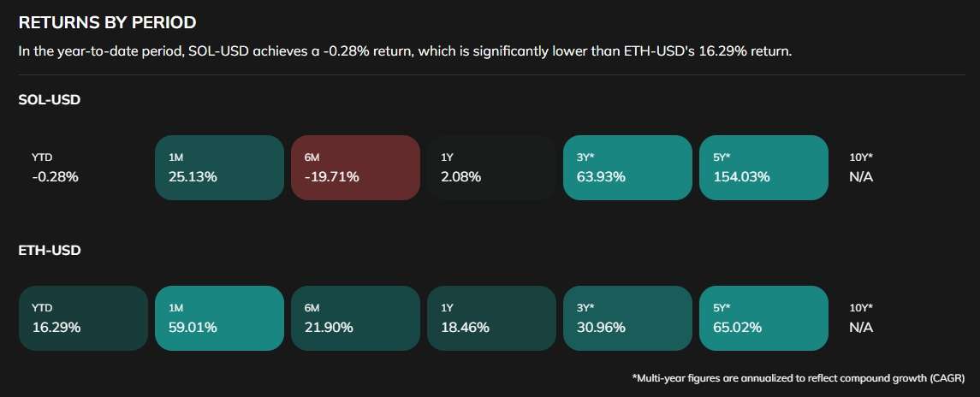Click the SOL-USD 5Y 154.03% tile
Image resolution: width=980 pixels, height=397 pixels.
pyautogui.click(x=763, y=168)
